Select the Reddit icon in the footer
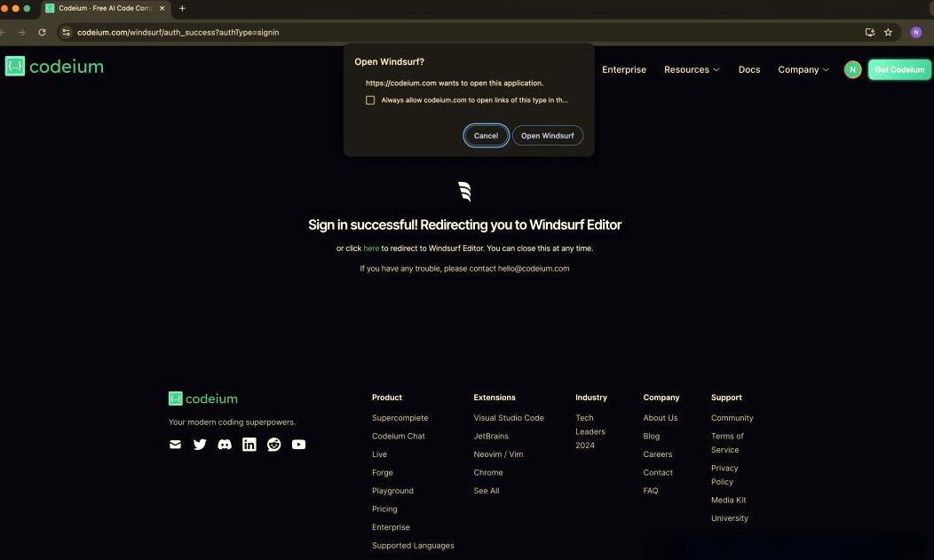The image size is (934, 560). tap(274, 445)
